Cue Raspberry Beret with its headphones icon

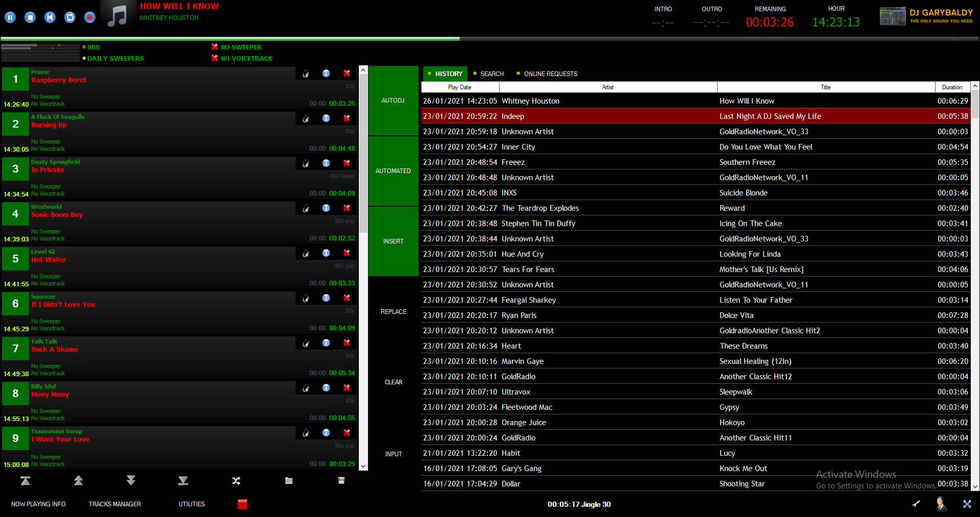(x=306, y=73)
